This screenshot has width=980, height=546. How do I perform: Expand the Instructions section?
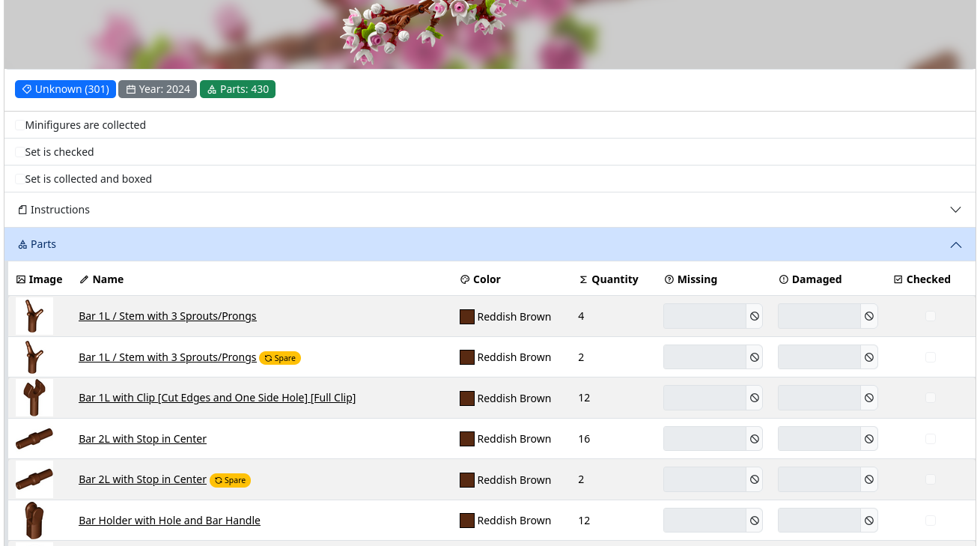click(x=955, y=210)
